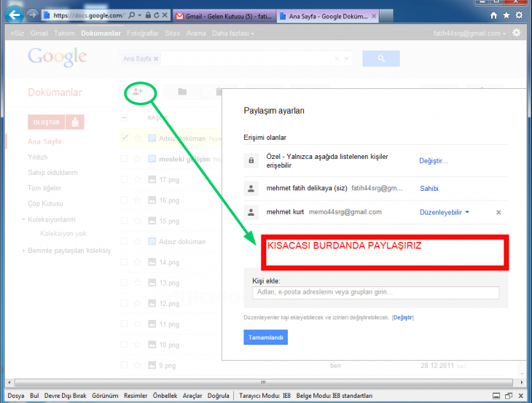
Task: Tick the 14.png checkbox
Action: point(124,262)
